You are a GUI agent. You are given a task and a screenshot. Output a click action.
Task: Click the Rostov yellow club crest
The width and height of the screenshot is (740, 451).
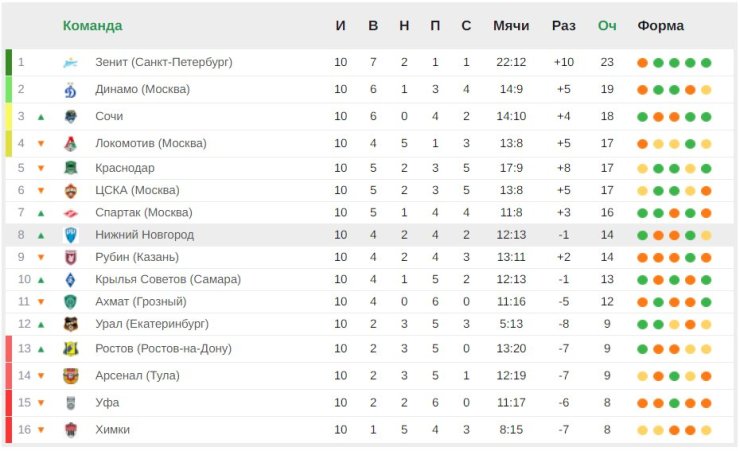(x=70, y=349)
